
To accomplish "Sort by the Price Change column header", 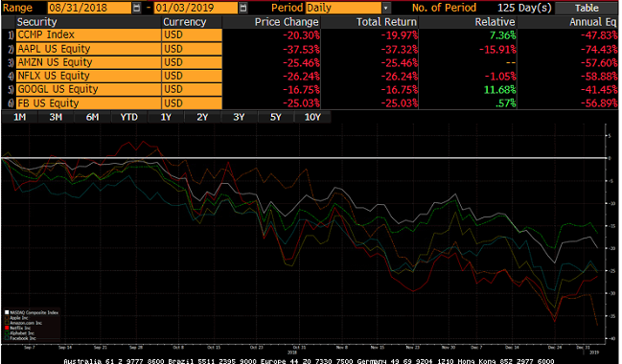I will [287, 22].
